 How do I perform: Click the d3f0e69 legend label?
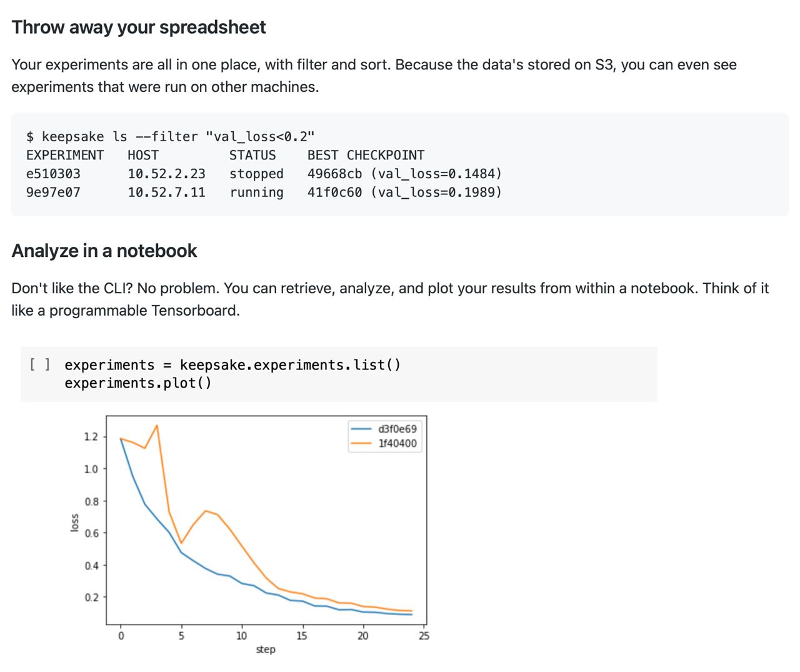click(397, 429)
